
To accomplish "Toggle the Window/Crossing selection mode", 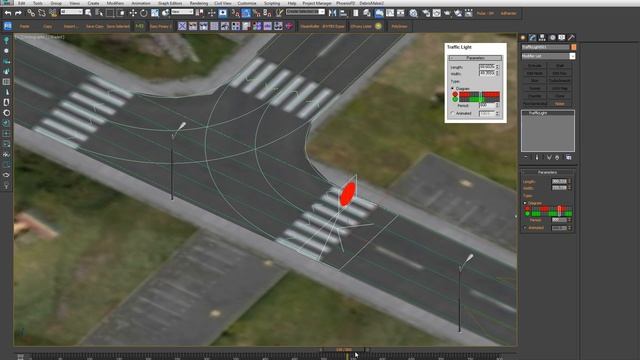I will tap(121, 13).
